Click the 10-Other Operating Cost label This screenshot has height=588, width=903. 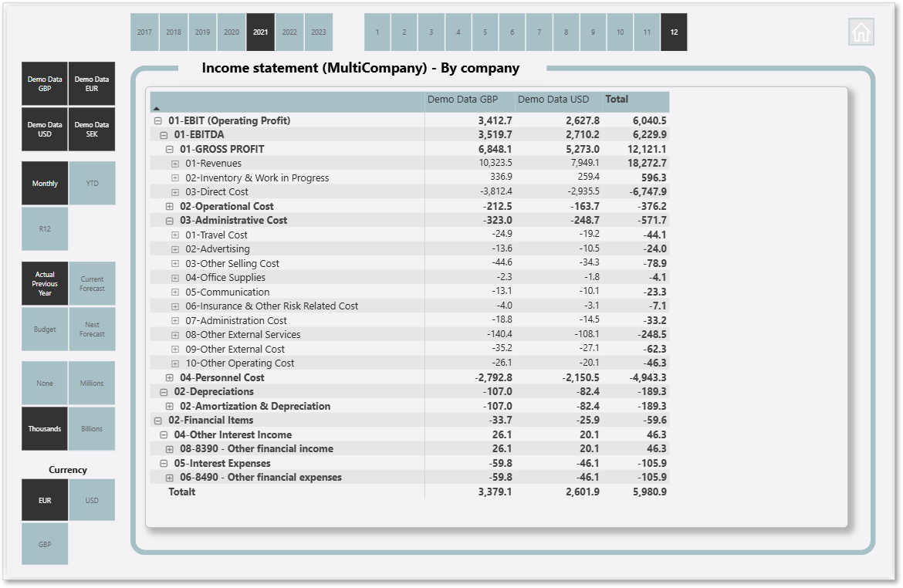239,363
